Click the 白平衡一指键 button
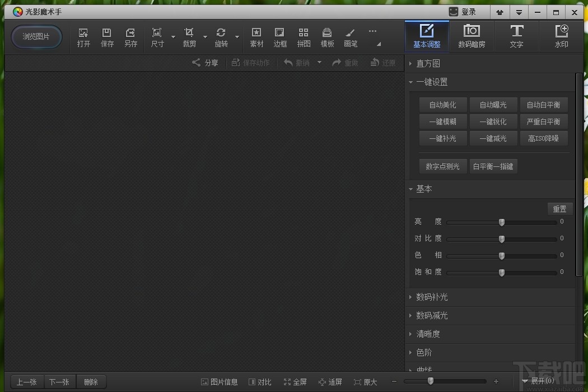Screen dimensions: 588x392 [493, 166]
